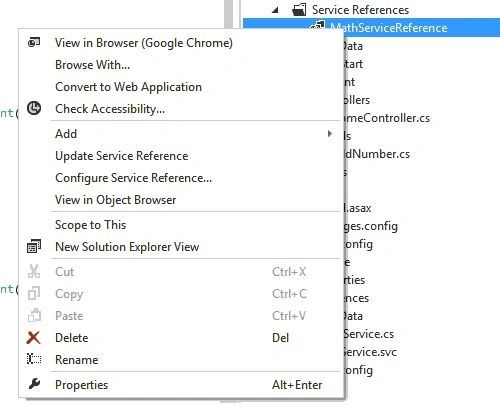Click the Properties wrench icon
The image size is (500, 407).
pos(34,384)
